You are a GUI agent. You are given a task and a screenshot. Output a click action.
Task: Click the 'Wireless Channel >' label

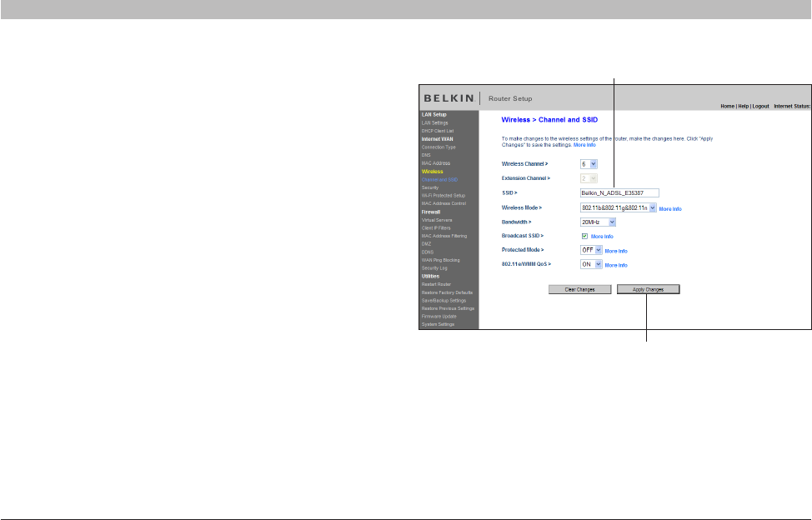(524, 164)
